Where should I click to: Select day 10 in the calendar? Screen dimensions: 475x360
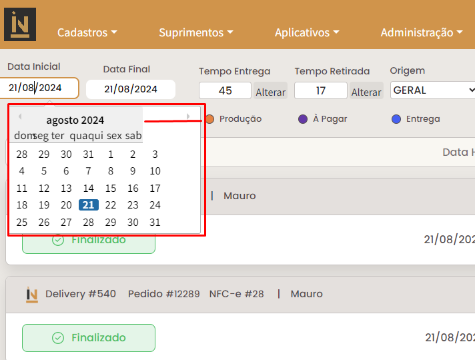(x=155, y=171)
